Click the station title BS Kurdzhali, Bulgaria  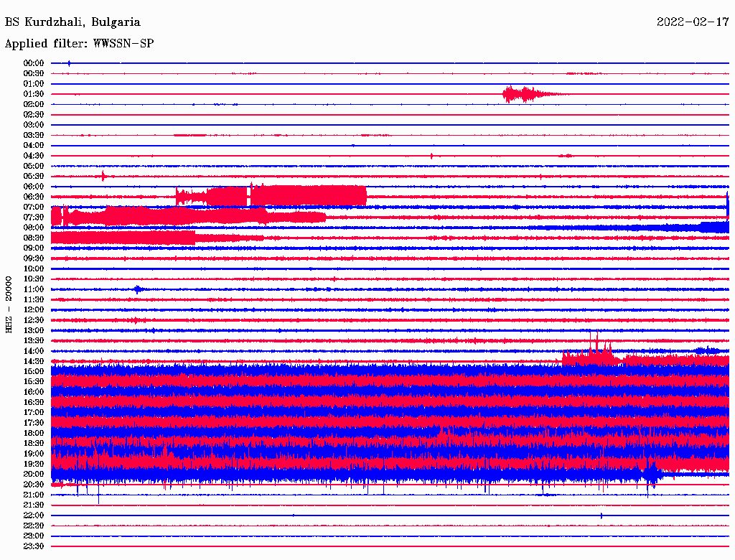[x=72, y=22]
